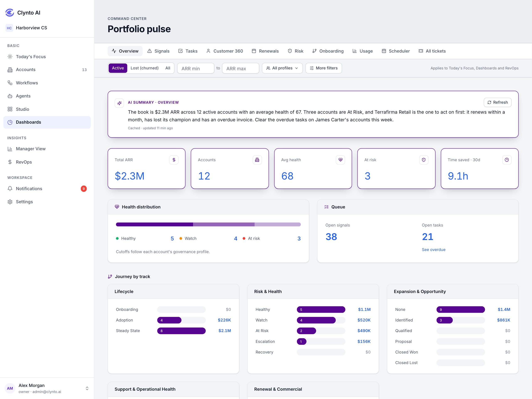The image size is (532, 399).
Task: Open the Renewals tab
Action: pyautogui.click(x=265, y=51)
